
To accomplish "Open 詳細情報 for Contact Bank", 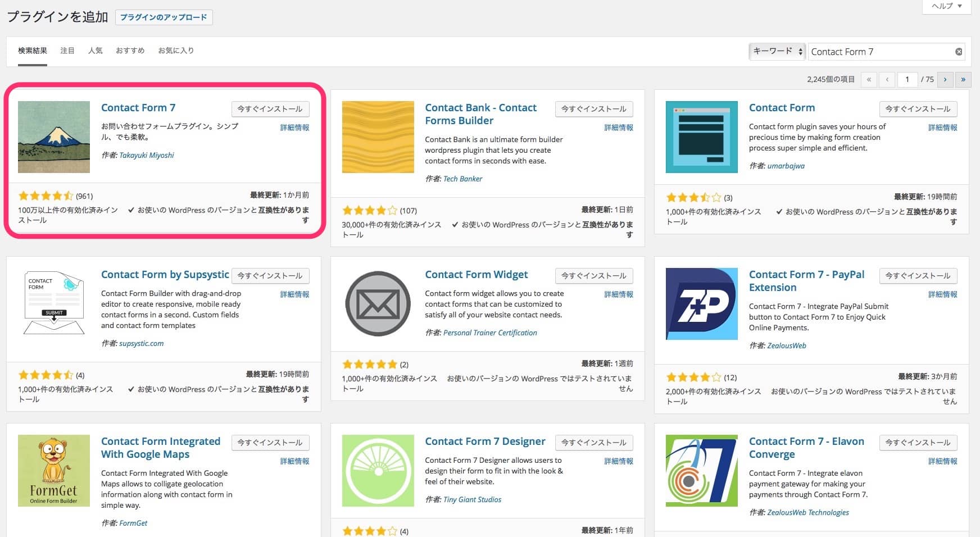I will coord(619,128).
